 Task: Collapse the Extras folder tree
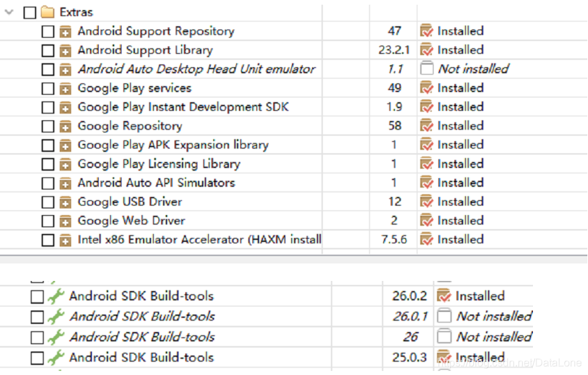pyautogui.click(x=9, y=12)
